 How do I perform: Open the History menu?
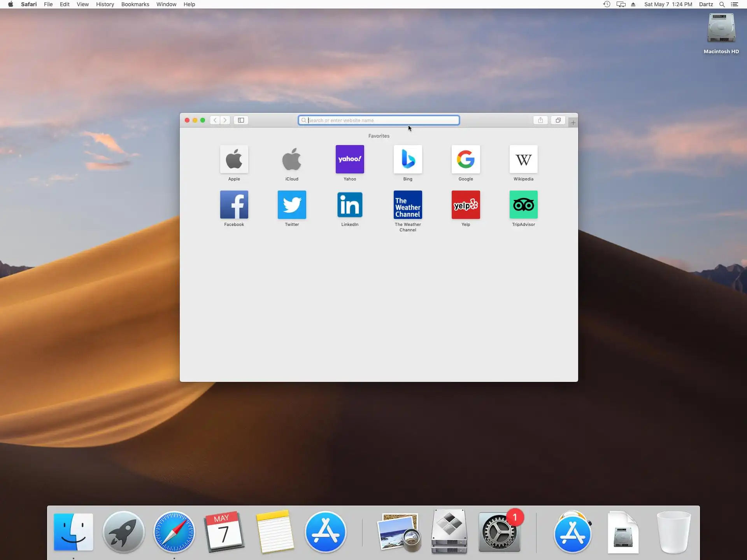[105, 4]
